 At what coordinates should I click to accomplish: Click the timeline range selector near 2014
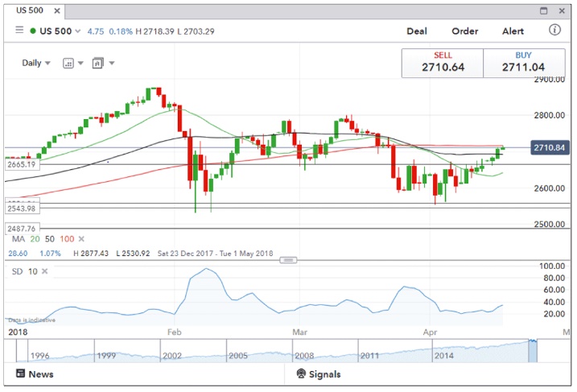(533, 351)
